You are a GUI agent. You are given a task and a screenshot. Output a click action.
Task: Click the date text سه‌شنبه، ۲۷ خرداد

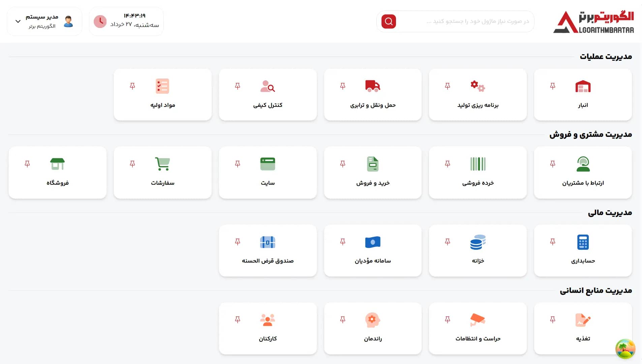pyautogui.click(x=134, y=25)
